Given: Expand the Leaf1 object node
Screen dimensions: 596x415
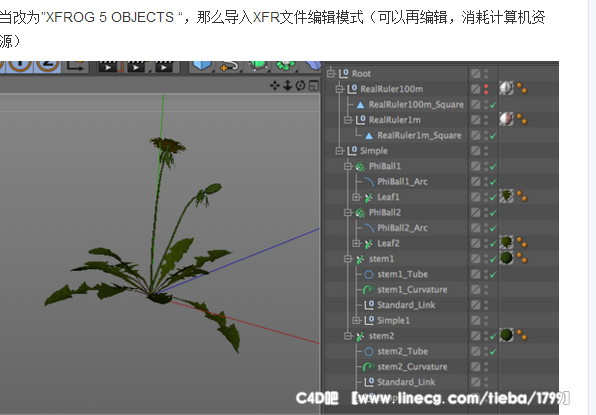Looking at the screenshot, I should (x=356, y=197).
